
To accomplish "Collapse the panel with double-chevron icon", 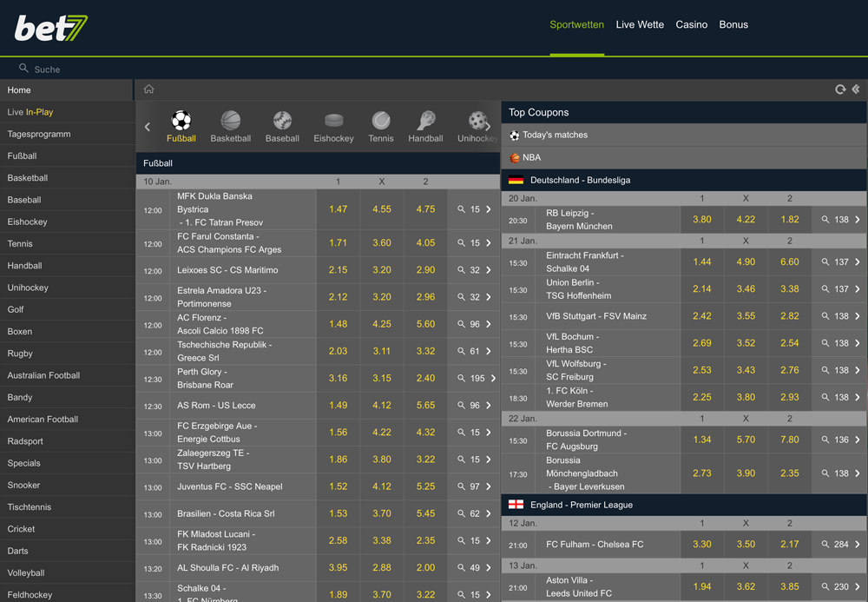I will (856, 89).
